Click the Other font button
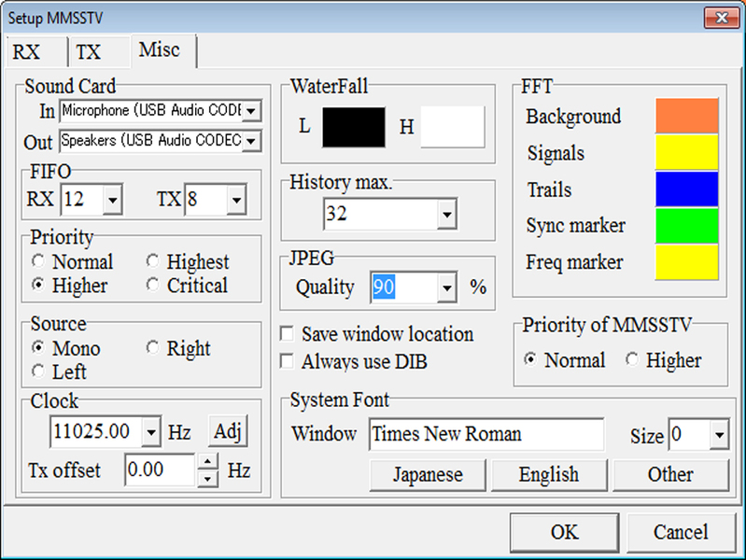The height and width of the screenshot is (560, 746). [x=670, y=475]
